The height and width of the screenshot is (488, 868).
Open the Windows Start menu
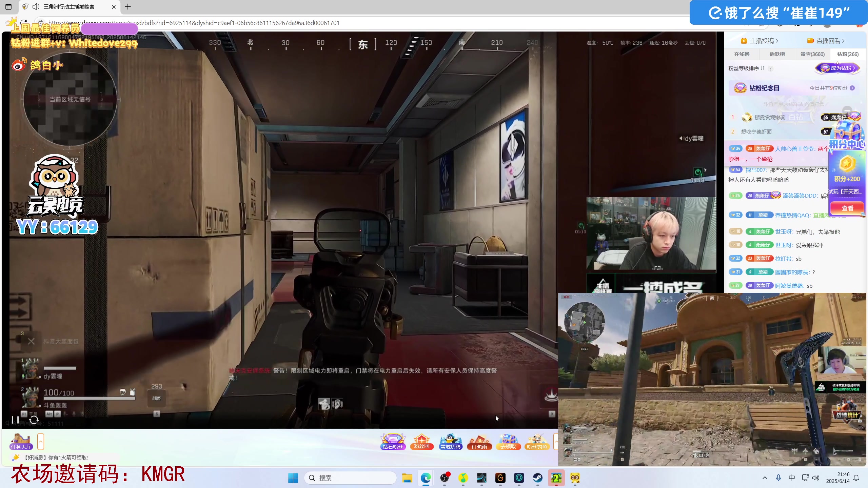coord(293,478)
